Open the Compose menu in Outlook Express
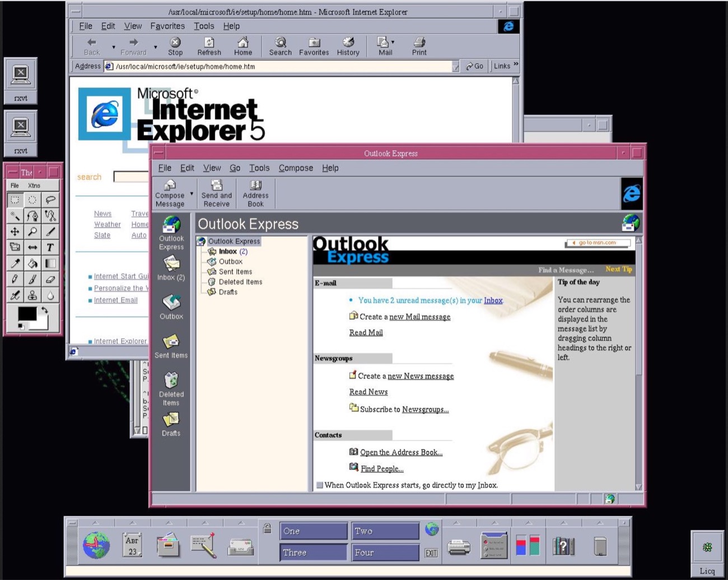 (296, 168)
